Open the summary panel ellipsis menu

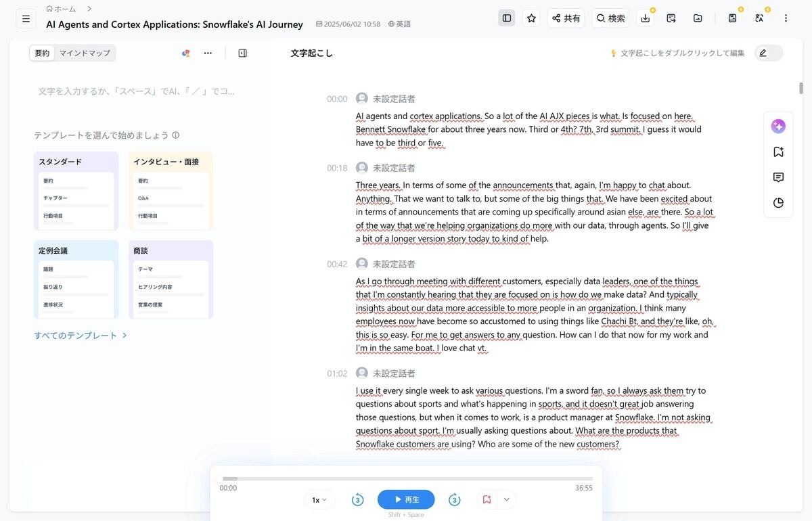tap(208, 53)
